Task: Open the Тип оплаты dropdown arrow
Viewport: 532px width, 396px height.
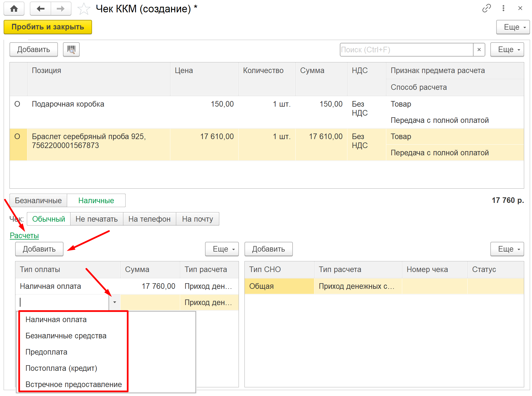Action: pyautogui.click(x=115, y=302)
